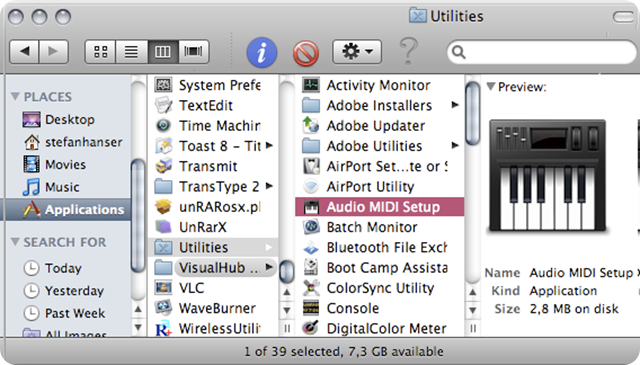Switch to list view
This screenshot has height=365, width=640.
(131, 52)
